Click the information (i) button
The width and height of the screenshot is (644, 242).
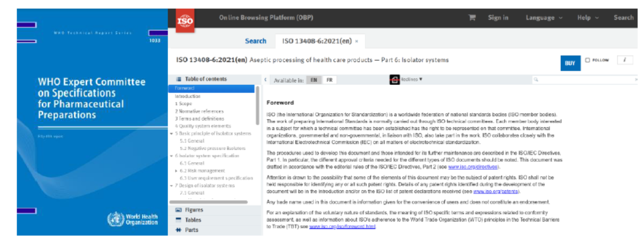pos(625,60)
